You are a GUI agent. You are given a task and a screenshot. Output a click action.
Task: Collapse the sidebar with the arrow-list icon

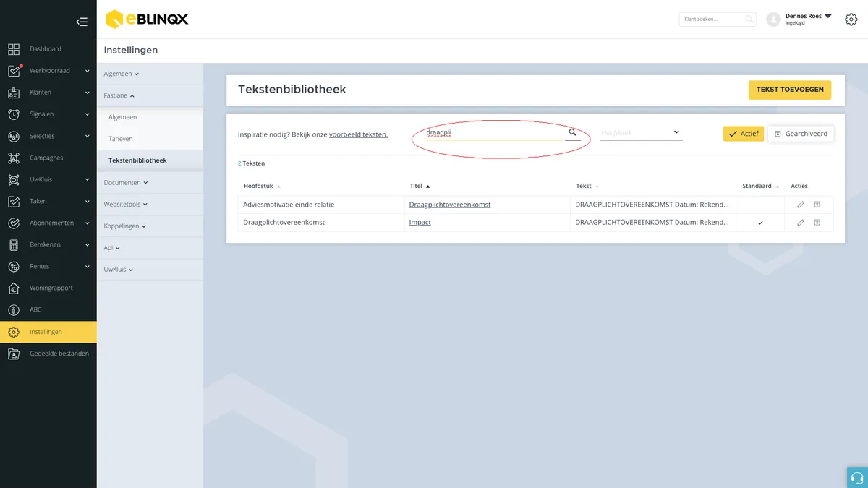pos(82,22)
